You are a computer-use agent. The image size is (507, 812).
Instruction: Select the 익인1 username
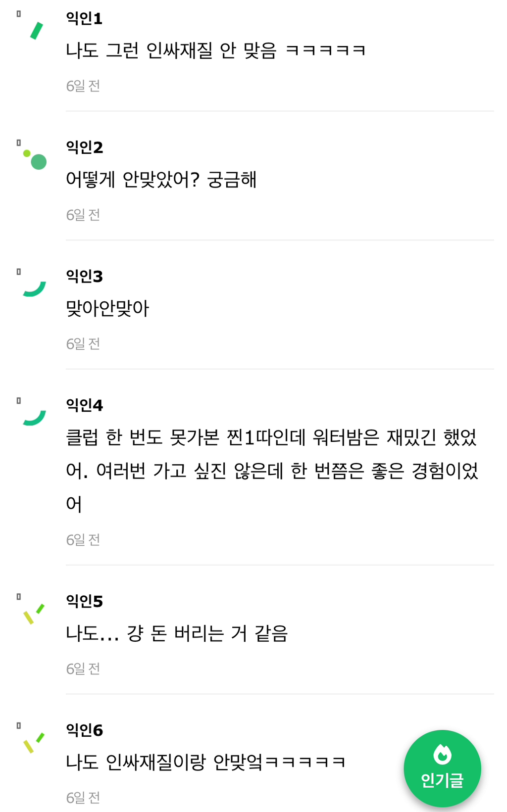pos(84,18)
